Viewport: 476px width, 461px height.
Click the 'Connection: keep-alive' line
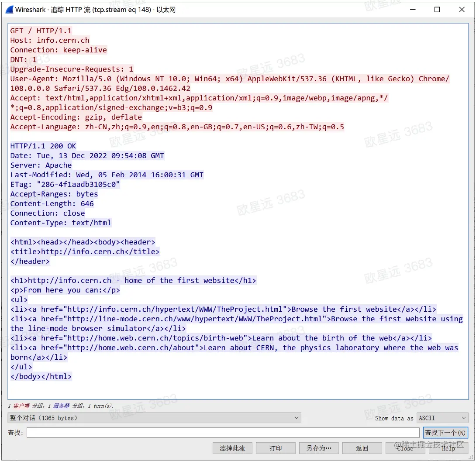(59, 50)
